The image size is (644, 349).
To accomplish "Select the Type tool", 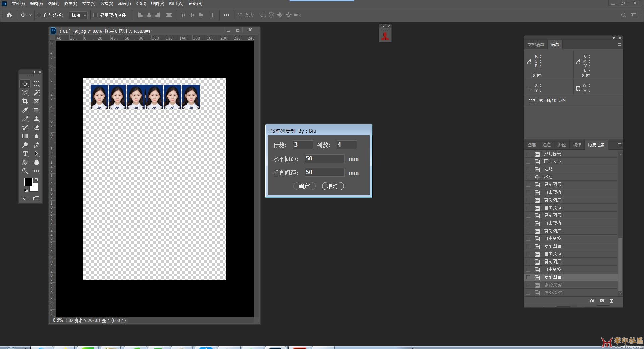I will click(25, 154).
